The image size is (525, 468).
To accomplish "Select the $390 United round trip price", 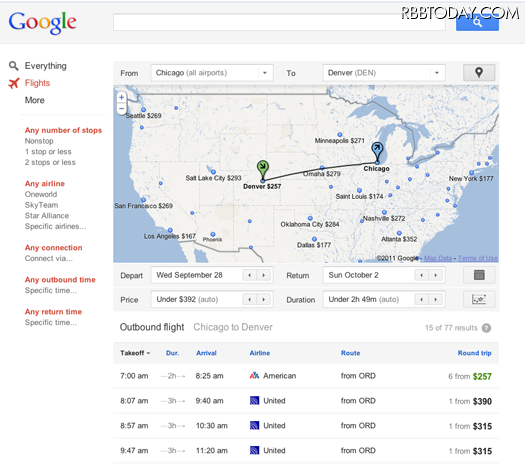I will pyautogui.click(x=482, y=401).
